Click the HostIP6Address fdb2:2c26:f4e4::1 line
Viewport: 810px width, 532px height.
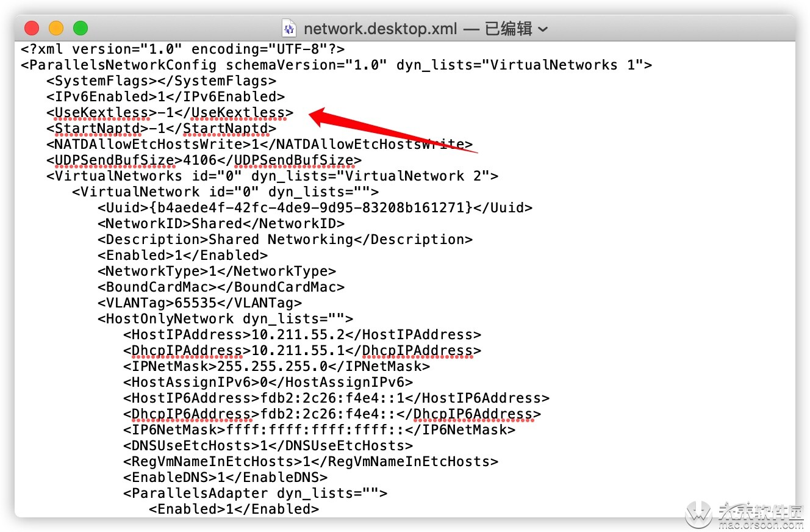[336, 398]
